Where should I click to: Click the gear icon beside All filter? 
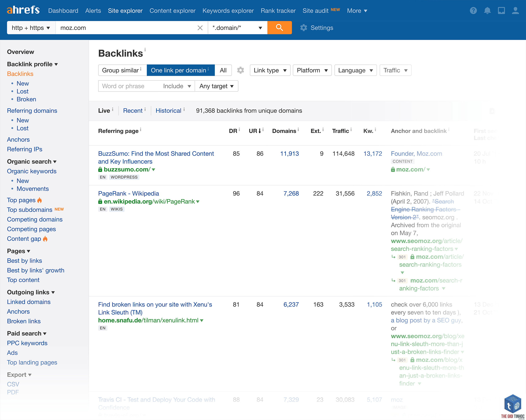[240, 70]
